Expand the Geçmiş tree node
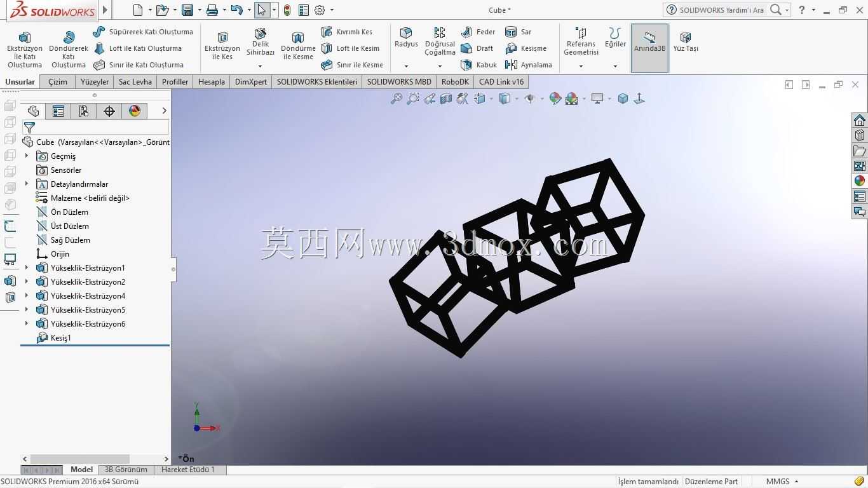This screenshot has height=488, width=868. [27, 156]
